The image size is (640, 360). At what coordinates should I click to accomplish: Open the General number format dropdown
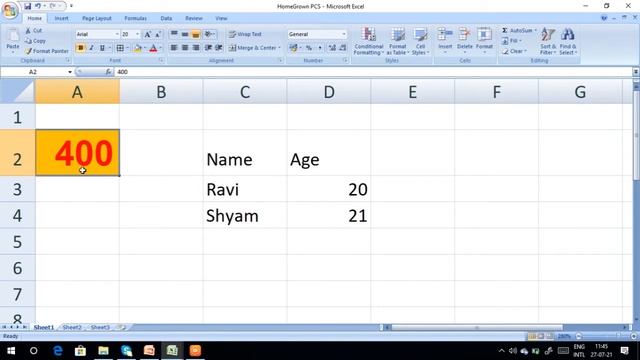pyautogui.click(x=344, y=34)
